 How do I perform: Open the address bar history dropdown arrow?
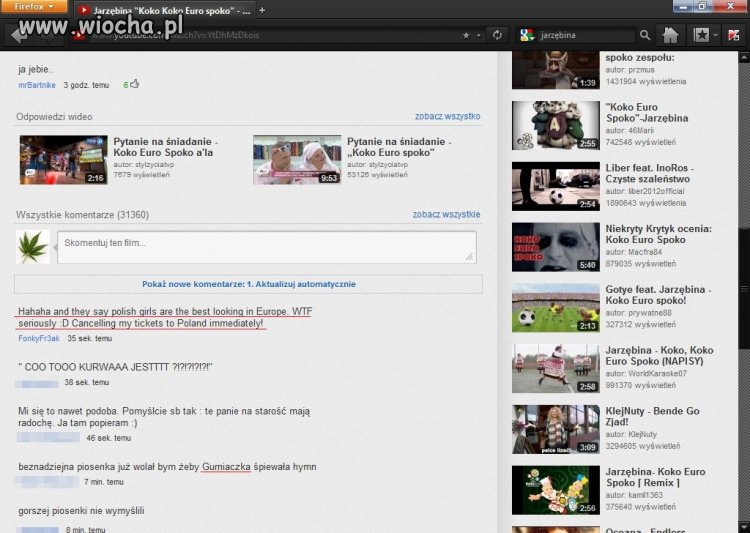(478, 35)
